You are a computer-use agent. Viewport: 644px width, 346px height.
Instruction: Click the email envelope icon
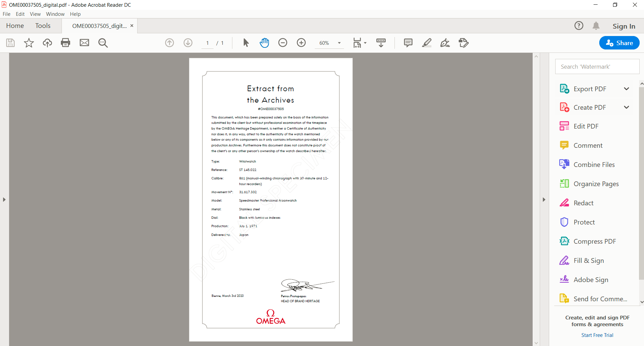click(84, 43)
